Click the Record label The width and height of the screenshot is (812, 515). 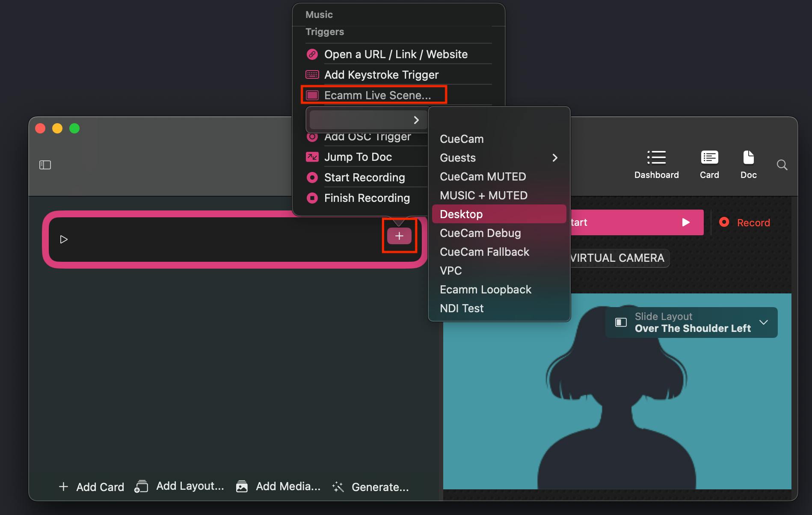[x=753, y=222]
